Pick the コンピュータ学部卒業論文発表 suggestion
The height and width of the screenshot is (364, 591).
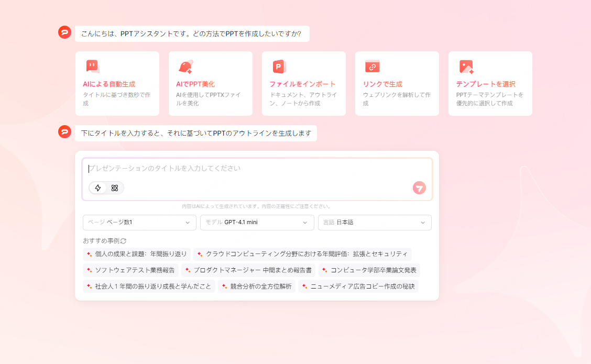(369, 270)
